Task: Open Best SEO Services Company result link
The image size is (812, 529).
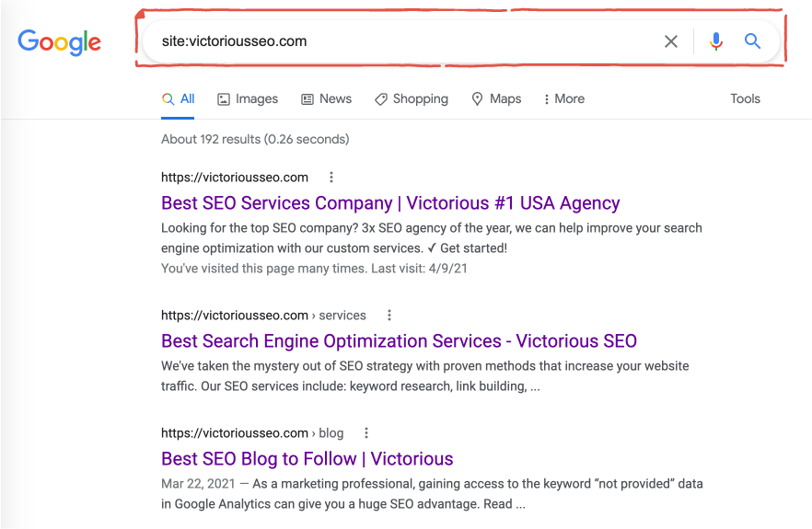Action: pos(390,203)
